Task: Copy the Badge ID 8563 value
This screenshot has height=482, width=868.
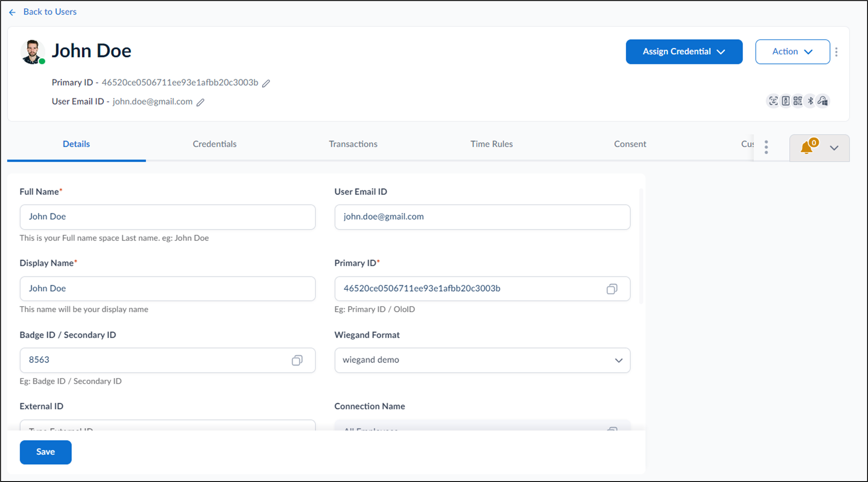Action: (297, 360)
